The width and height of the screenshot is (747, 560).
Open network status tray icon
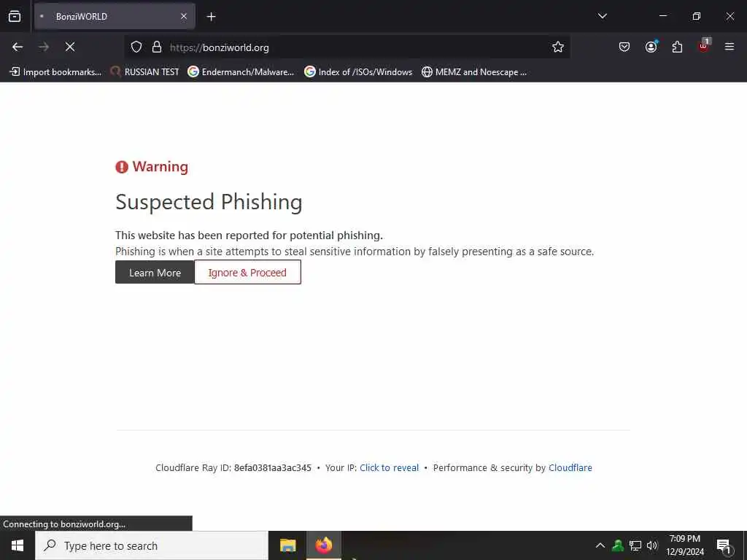[x=635, y=545]
